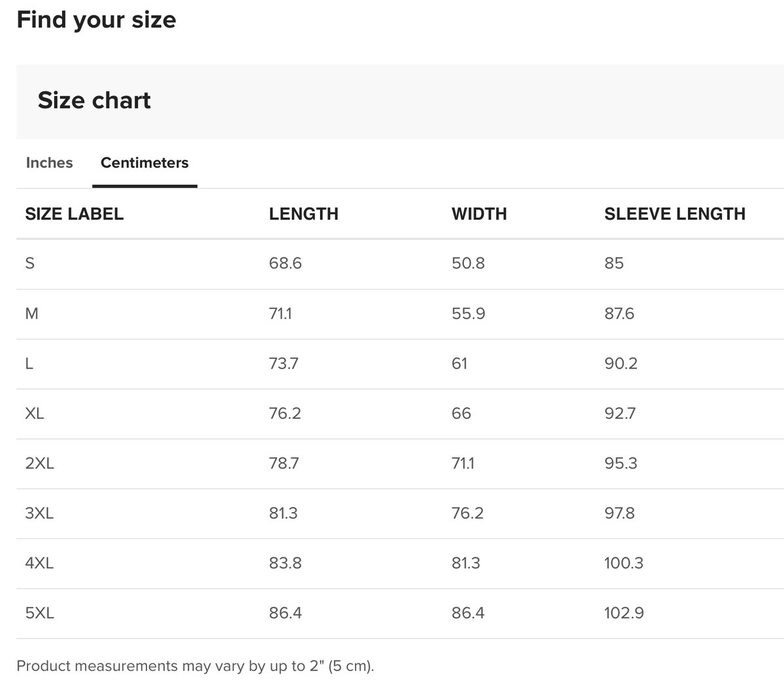Viewport: 784px width, 690px height.
Task: Click the 102.9 sleeve length value
Action: [624, 613]
